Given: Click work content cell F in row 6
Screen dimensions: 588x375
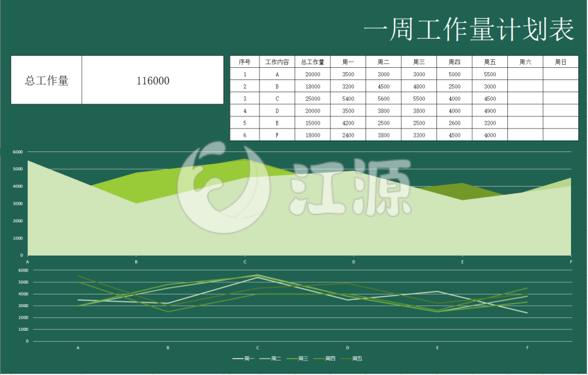Looking at the screenshot, I should click(277, 135).
